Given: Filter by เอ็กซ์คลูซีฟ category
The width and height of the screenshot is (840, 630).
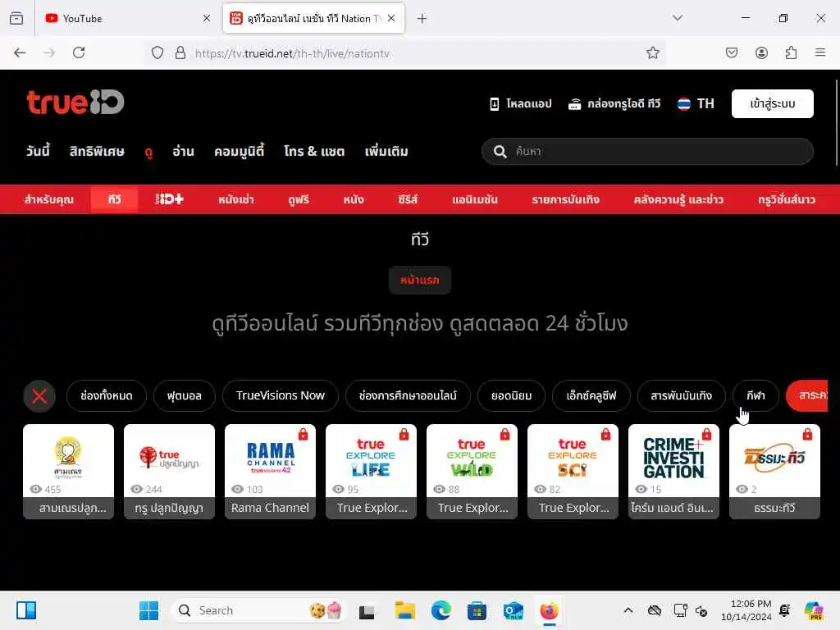Looking at the screenshot, I should 591,396.
